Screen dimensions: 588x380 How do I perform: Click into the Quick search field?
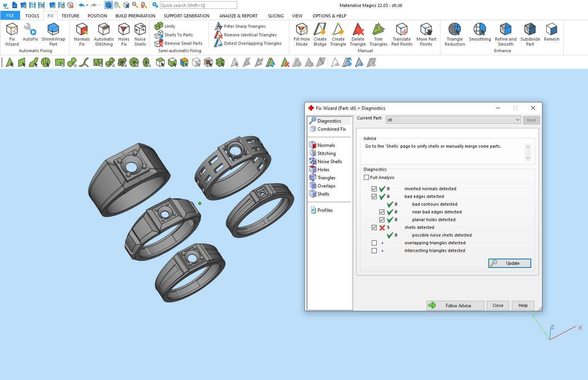198,5
